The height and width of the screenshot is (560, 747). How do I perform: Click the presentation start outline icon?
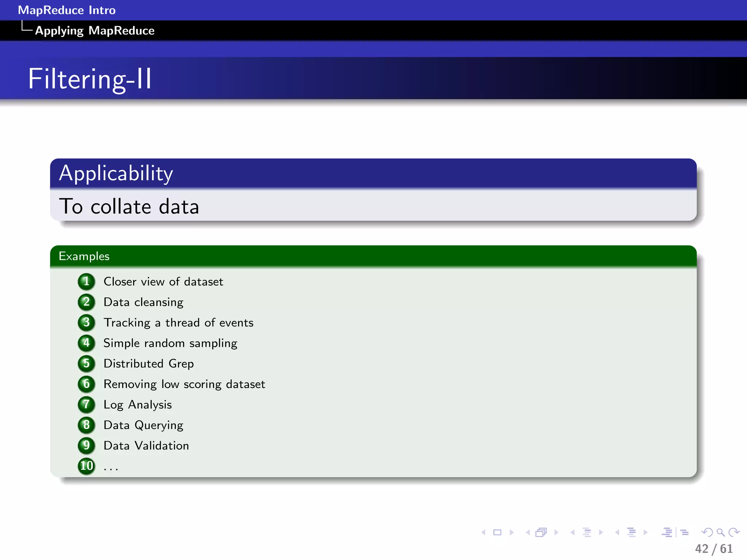point(667,533)
